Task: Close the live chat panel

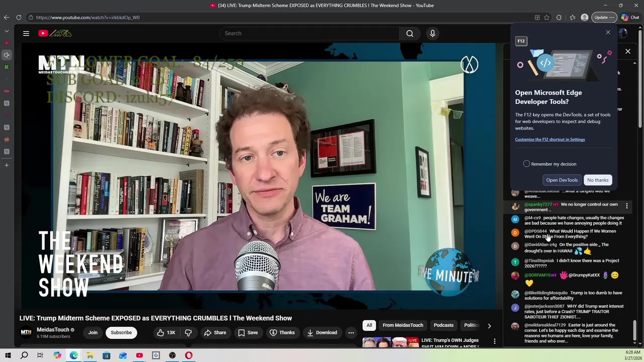Action: click(x=628, y=51)
